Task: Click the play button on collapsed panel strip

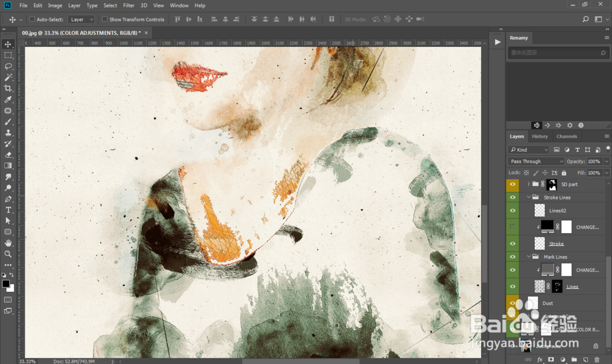Action: 498,42
